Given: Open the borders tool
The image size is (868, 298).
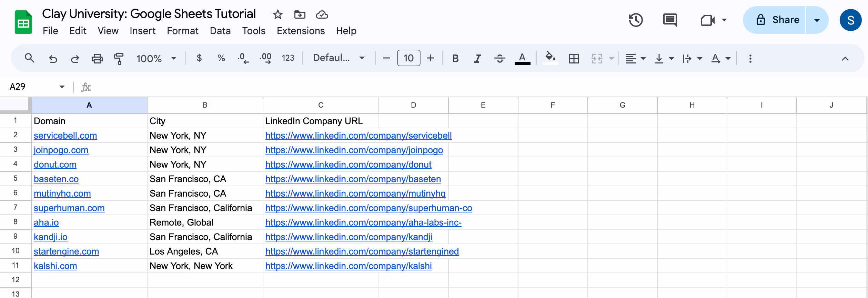Looking at the screenshot, I should point(574,58).
